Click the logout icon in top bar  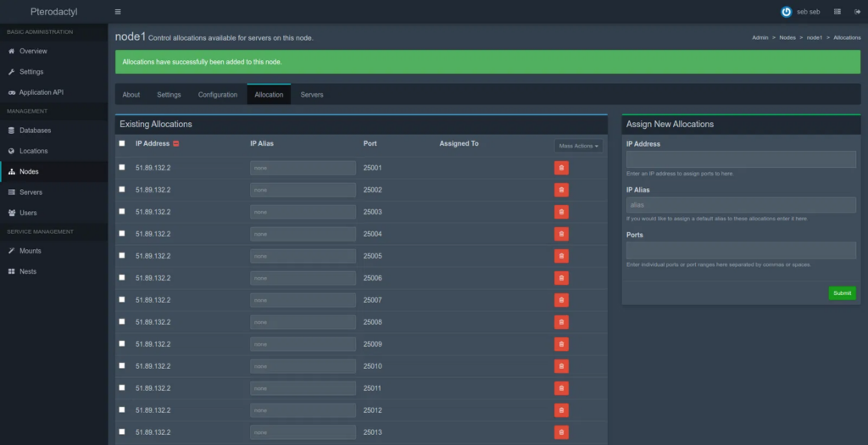pyautogui.click(x=856, y=12)
